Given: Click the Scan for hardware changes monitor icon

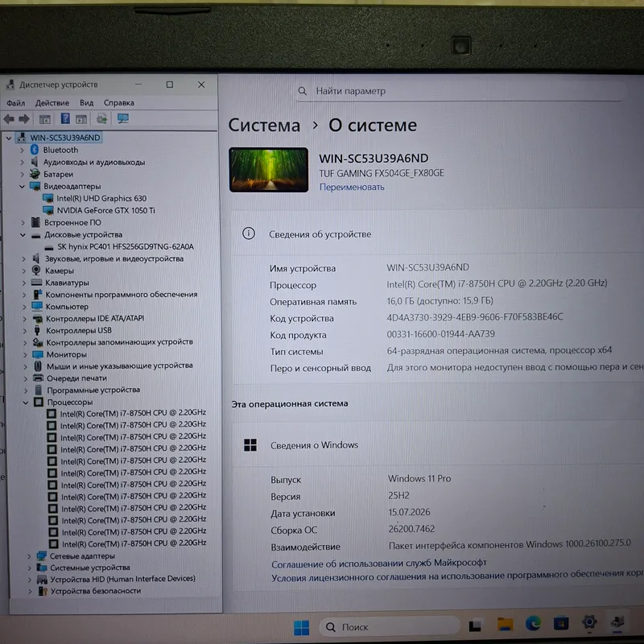Looking at the screenshot, I should click(123, 118).
